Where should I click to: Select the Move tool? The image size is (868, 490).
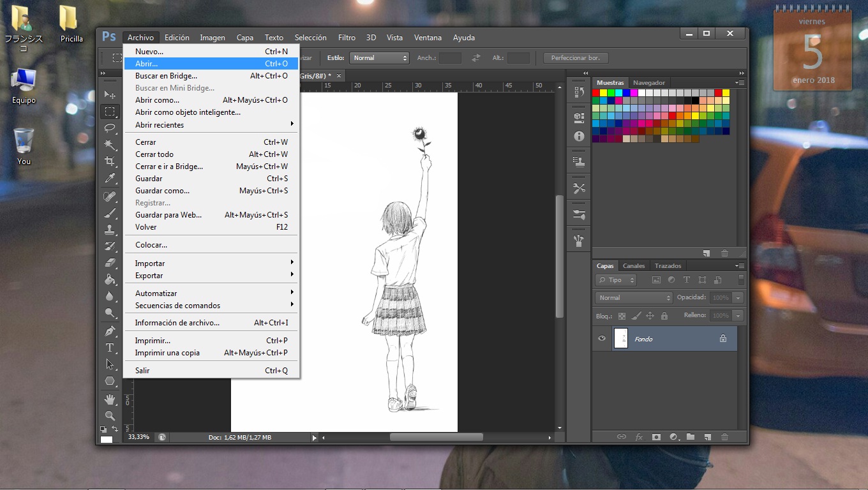110,94
